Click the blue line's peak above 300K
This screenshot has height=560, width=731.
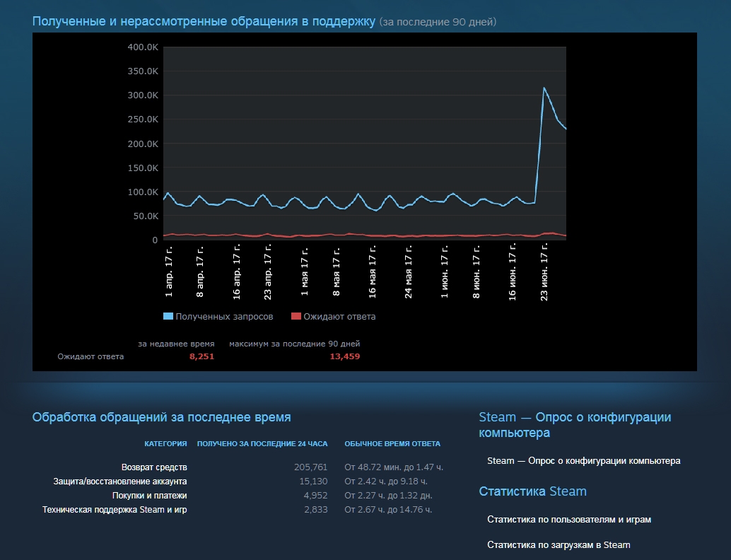coord(544,88)
